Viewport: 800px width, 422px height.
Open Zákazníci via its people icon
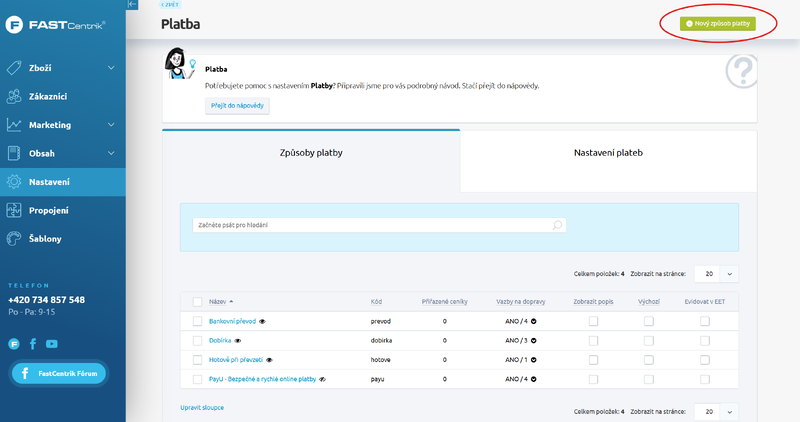[14, 97]
